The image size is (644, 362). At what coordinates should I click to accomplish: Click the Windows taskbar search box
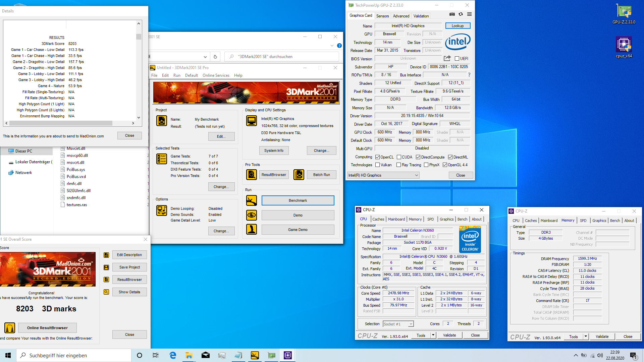click(74, 355)
